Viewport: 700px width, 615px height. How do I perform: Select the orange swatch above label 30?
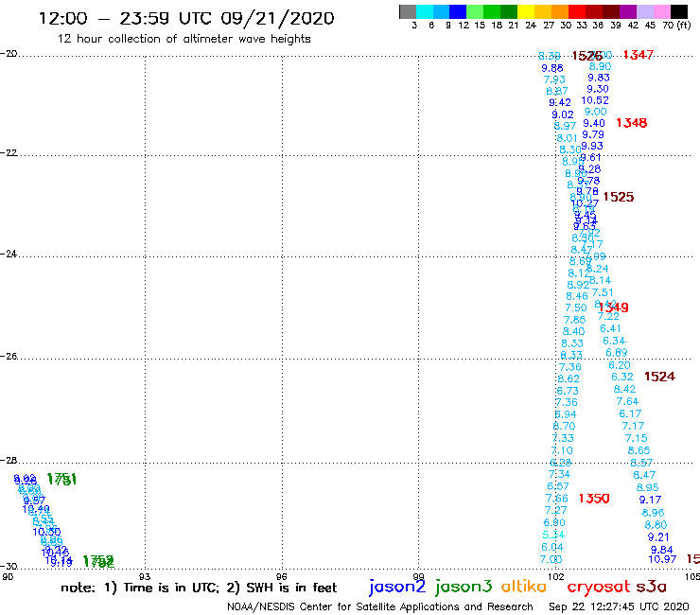pos(560,11)
